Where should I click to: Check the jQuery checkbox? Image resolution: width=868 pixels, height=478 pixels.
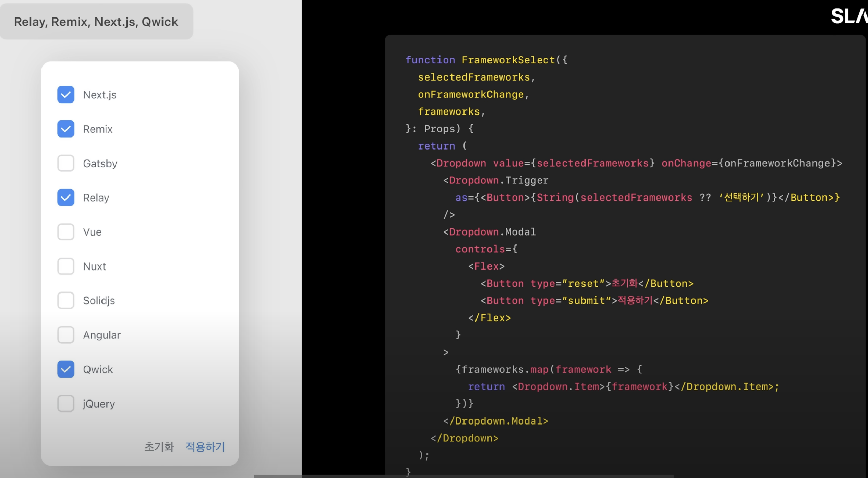pos(66,404)
